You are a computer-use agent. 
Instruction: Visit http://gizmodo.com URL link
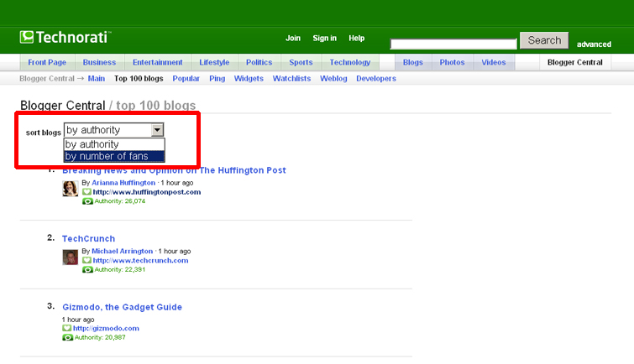point(106,328)
